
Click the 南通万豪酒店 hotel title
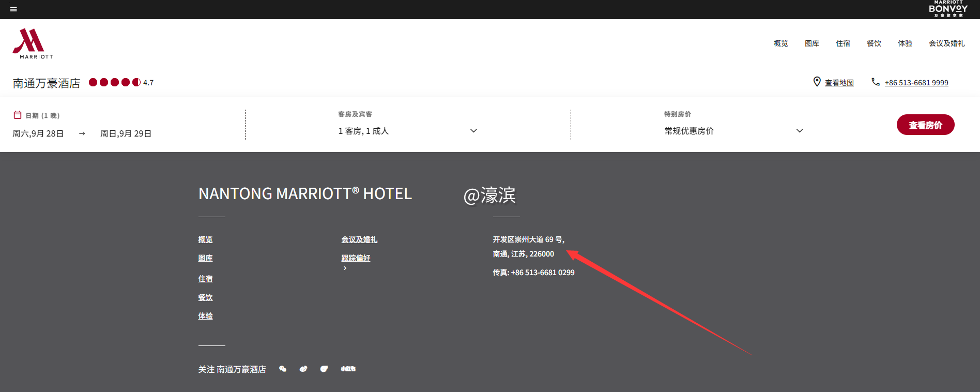(x=47, y=83)
